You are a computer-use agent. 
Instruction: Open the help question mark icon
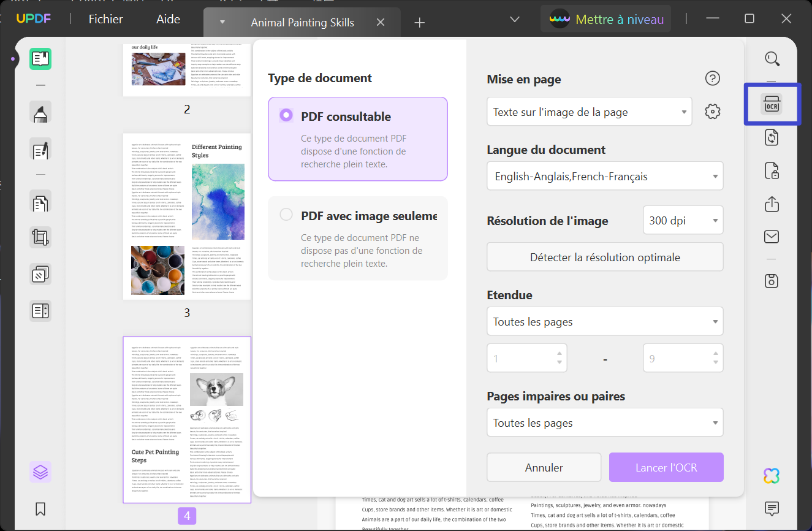[x=712, y=78]
